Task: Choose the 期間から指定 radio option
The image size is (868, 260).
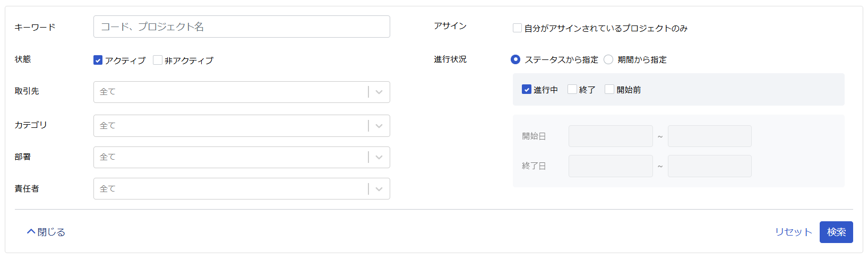Action: pos(608,59)
